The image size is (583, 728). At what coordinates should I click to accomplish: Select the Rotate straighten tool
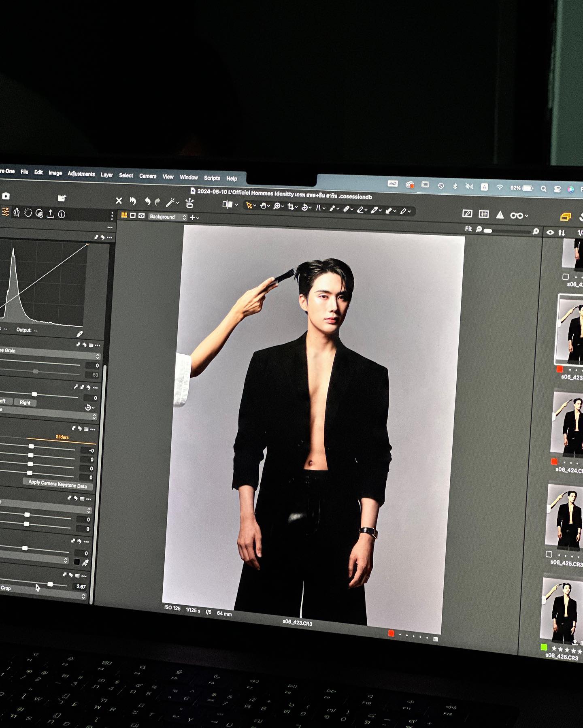coord(304,207)
